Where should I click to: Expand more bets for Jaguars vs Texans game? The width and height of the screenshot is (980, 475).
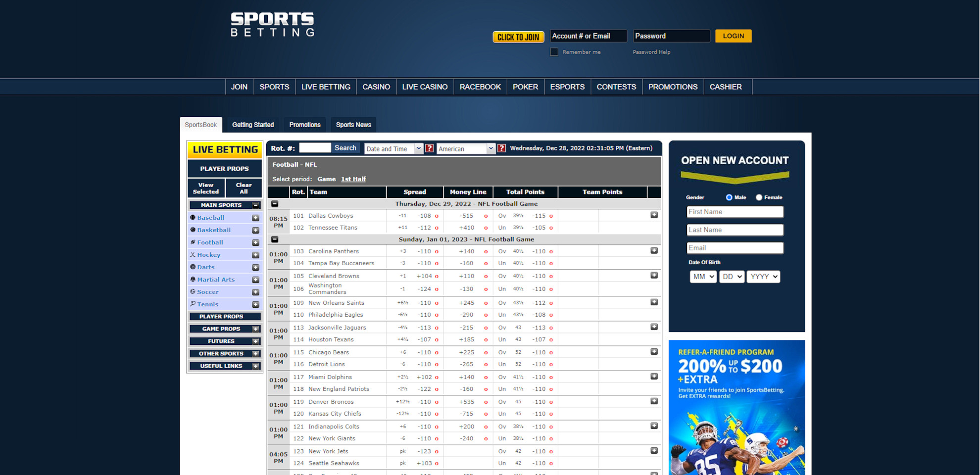click(x=654, y=327)
